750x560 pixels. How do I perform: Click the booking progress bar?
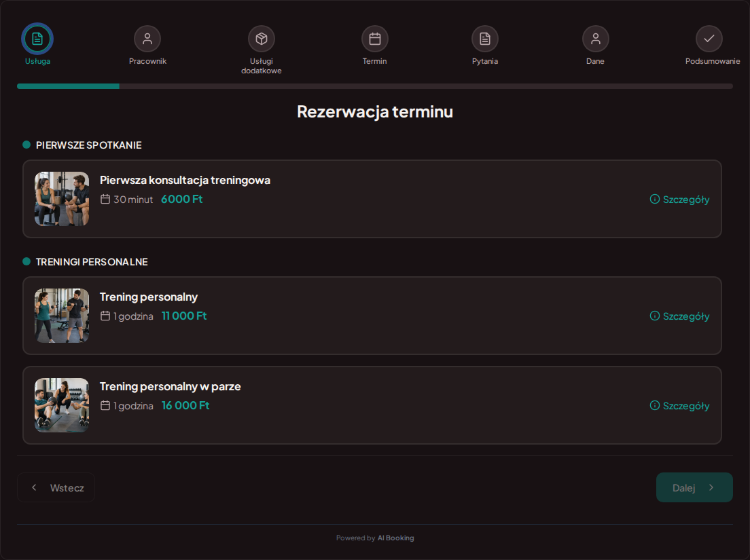tap(375, 86)
